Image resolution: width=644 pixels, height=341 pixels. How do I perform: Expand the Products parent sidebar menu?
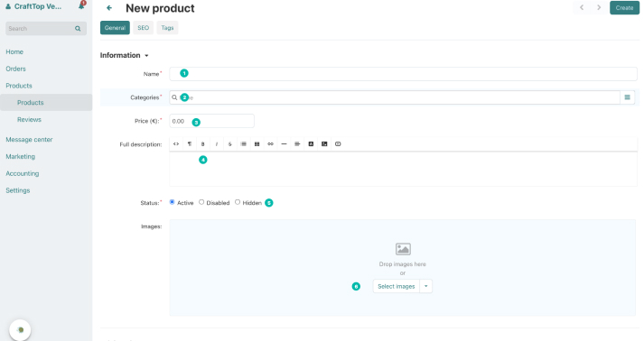(x=19, y=86)
